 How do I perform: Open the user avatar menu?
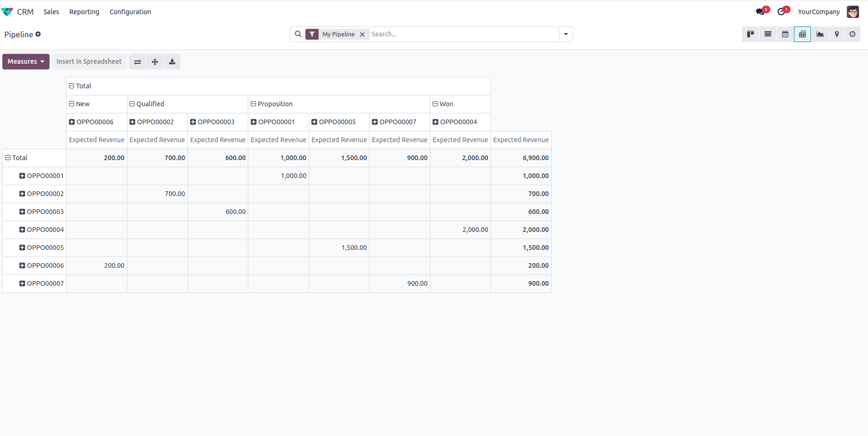[x=853, y=12]
